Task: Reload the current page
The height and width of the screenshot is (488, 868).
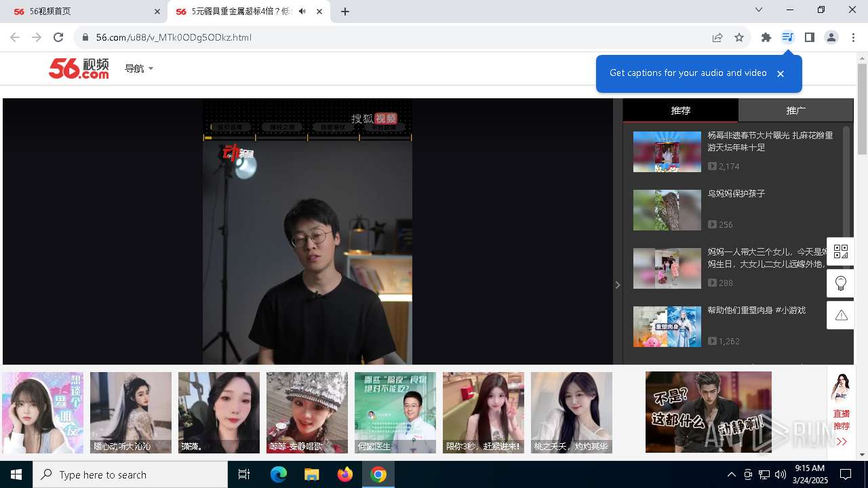Action: click(x=58, y=37)
